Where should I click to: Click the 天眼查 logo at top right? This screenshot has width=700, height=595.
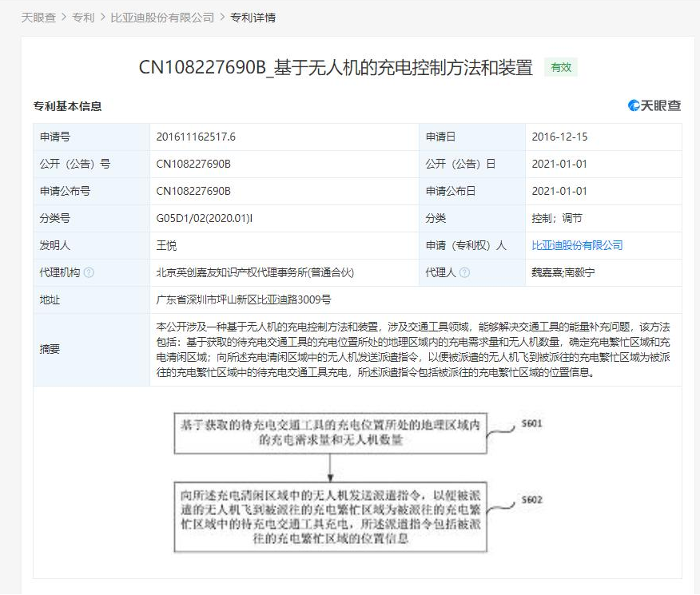tap(654, 105)
